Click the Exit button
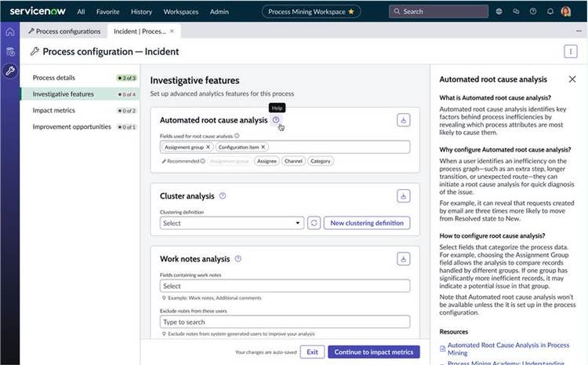The width and height of the screenshot is (588, 365). pyautogui.click(x=312, y=352)
